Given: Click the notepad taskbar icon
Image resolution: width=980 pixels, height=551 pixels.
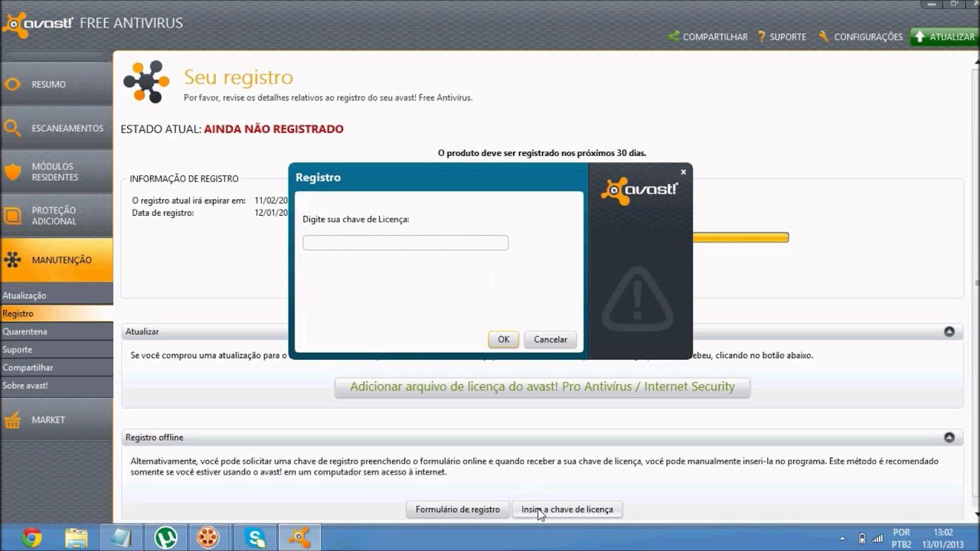Looking at the screenshot, I should point(121,537).
